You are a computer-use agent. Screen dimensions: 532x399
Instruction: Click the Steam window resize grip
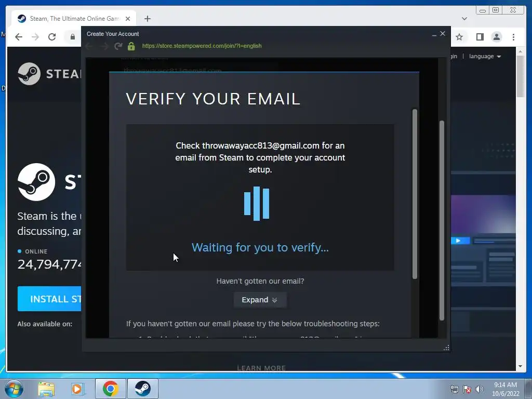[x=446, y=348]
